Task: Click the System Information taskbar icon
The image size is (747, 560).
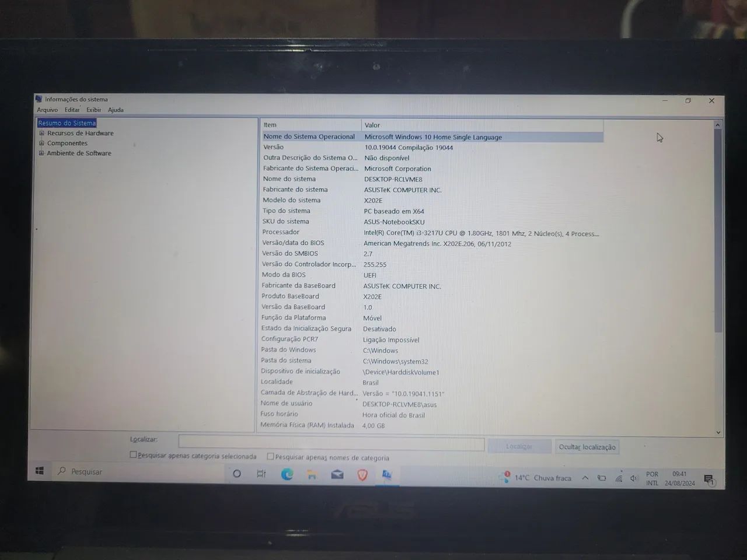Action: pos(386,475)
